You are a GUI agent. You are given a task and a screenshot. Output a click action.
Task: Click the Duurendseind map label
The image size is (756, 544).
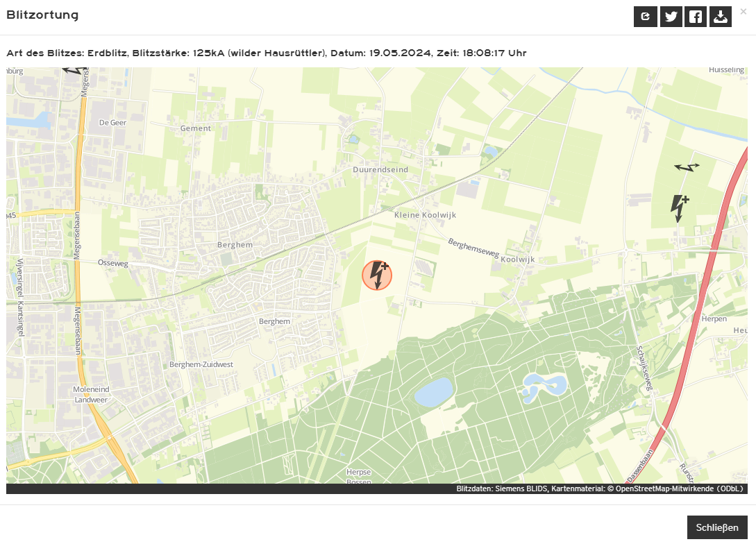coord(380,169)
